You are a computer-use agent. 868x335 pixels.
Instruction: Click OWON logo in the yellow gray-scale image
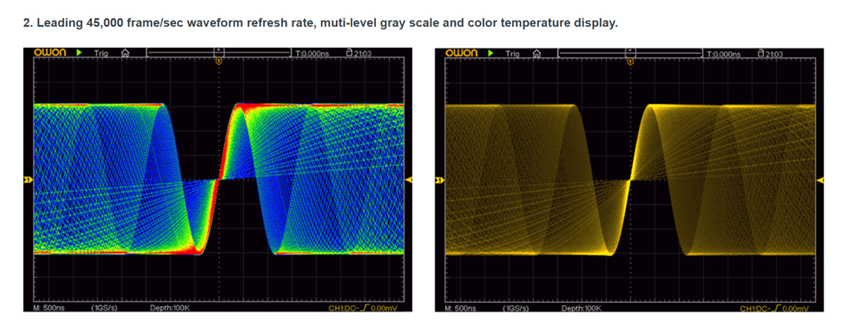pyautogui.click(x=461, y=53)
